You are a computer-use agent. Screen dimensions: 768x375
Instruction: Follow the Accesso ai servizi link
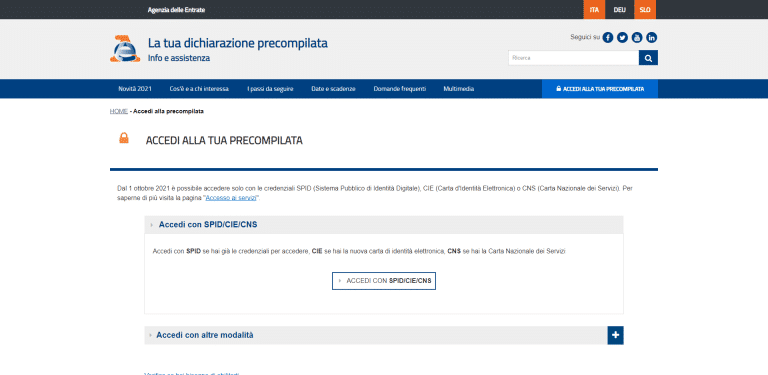tap(231, 198)
